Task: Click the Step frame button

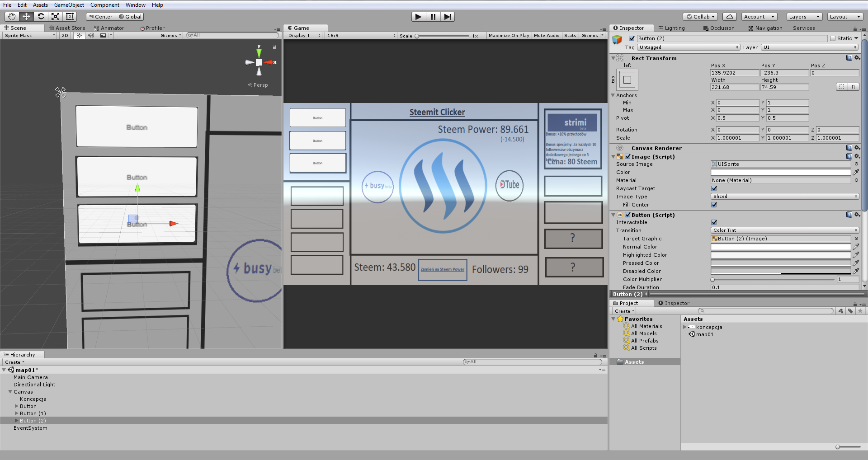Action: pyautogui.click(x=448, y=17)
